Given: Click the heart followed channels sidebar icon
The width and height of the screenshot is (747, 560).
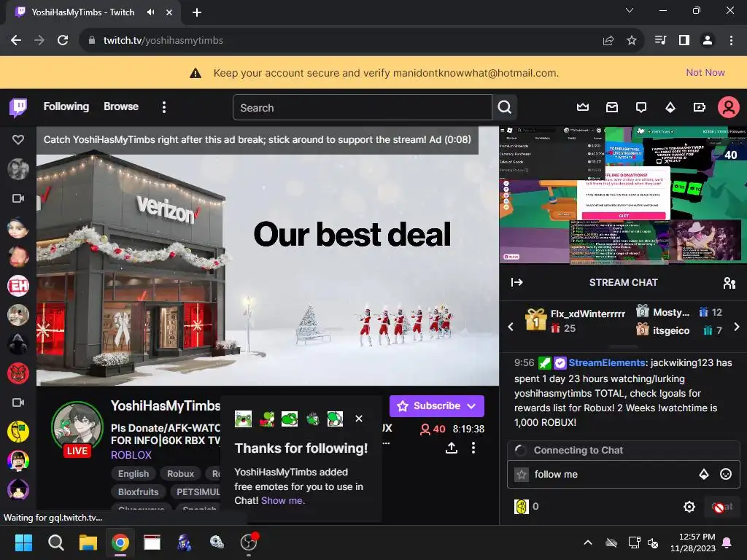Looking at the screenshot, I should 18,139.
